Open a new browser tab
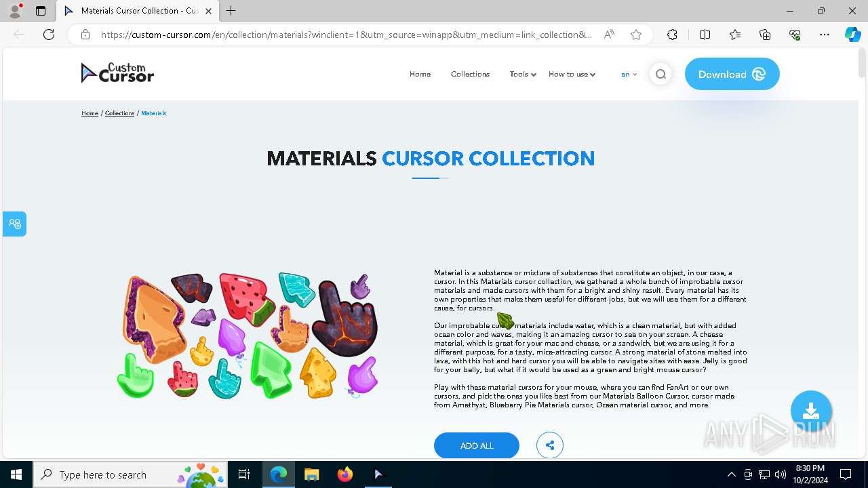The image size is (868, 488). pos(231,11)
